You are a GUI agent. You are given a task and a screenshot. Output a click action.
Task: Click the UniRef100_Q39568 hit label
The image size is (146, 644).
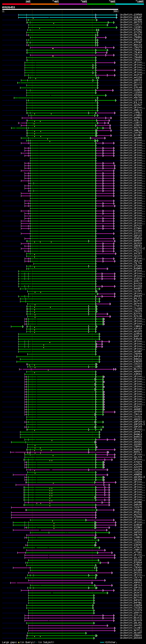tap(131, 15)
